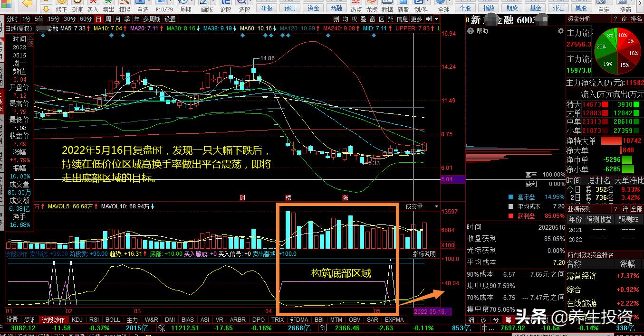The width and height of the screenshot is (644, 336).
Task: Click the 研报 research report button
Action: point(267,8)
